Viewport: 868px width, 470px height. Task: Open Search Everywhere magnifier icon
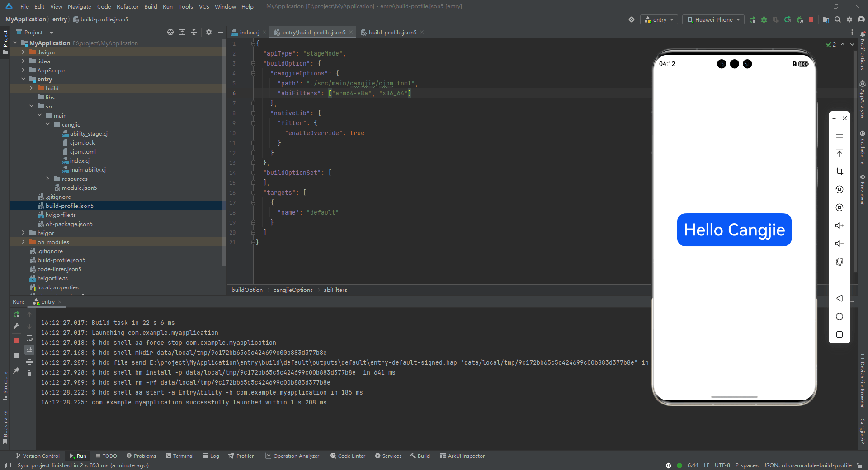tap(838, 19)
